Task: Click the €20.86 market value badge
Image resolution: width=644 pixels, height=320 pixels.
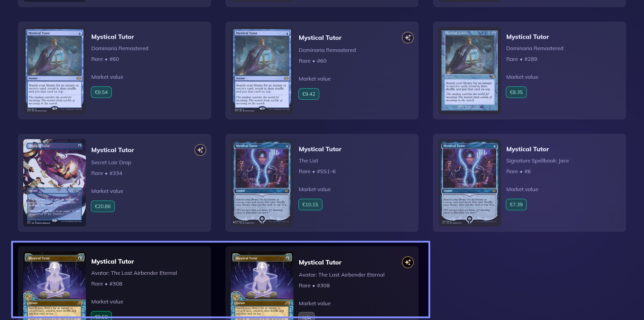Action: pos(103,206)
